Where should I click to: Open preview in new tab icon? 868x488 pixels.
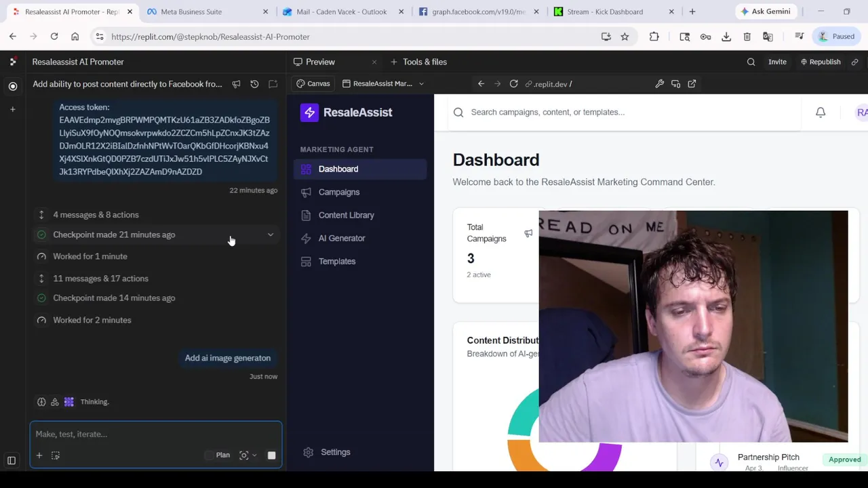(692, 84)
